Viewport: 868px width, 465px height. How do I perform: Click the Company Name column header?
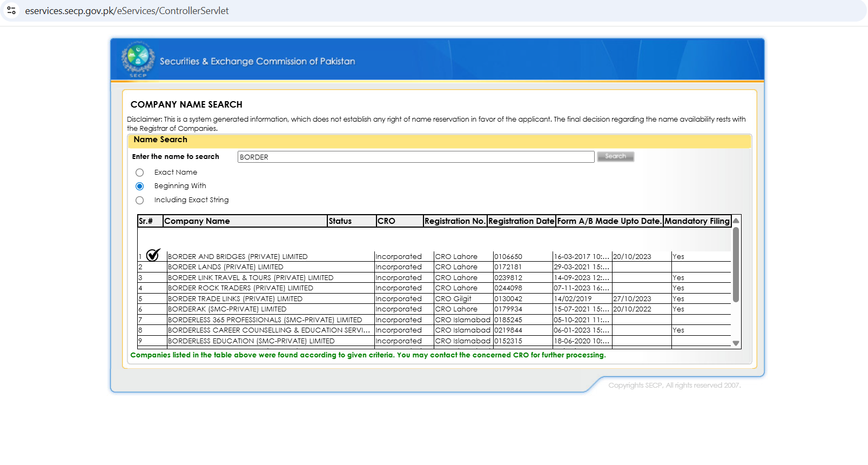245,221
